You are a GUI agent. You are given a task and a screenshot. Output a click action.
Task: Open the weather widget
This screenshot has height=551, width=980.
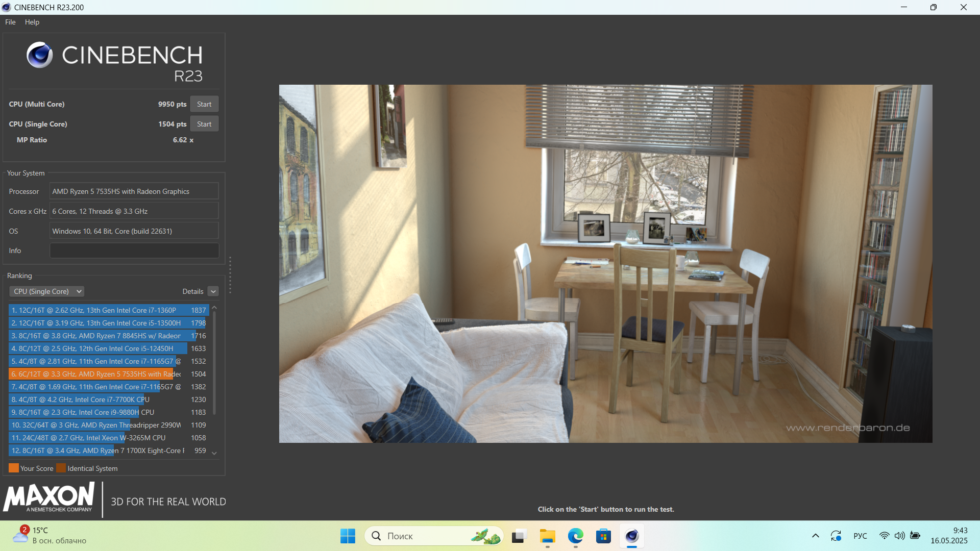pos(50,536)
